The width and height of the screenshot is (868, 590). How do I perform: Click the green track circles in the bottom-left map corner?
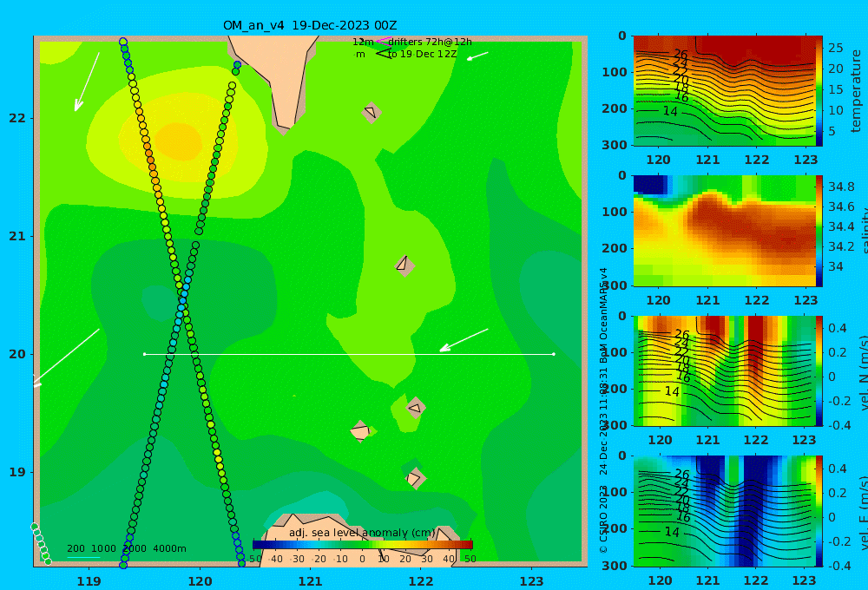click(42, 543)
